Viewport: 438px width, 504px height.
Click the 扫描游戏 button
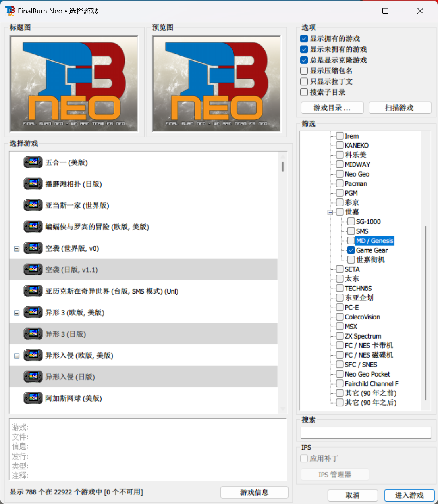(400, 108)
